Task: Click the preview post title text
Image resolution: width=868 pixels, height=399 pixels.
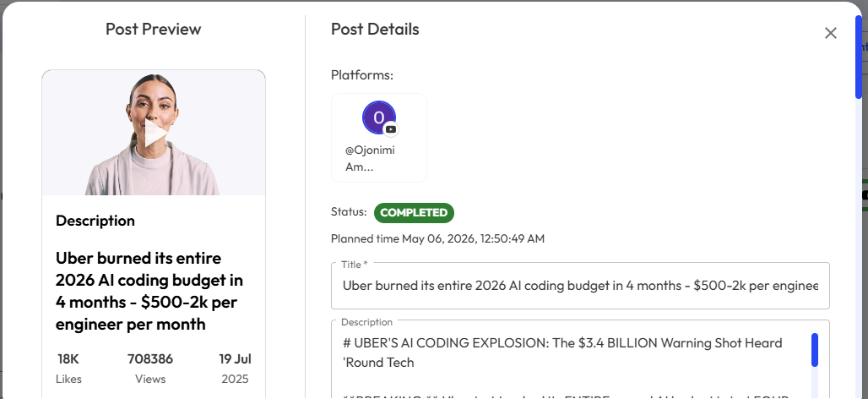Action: (x=149, y=291)
